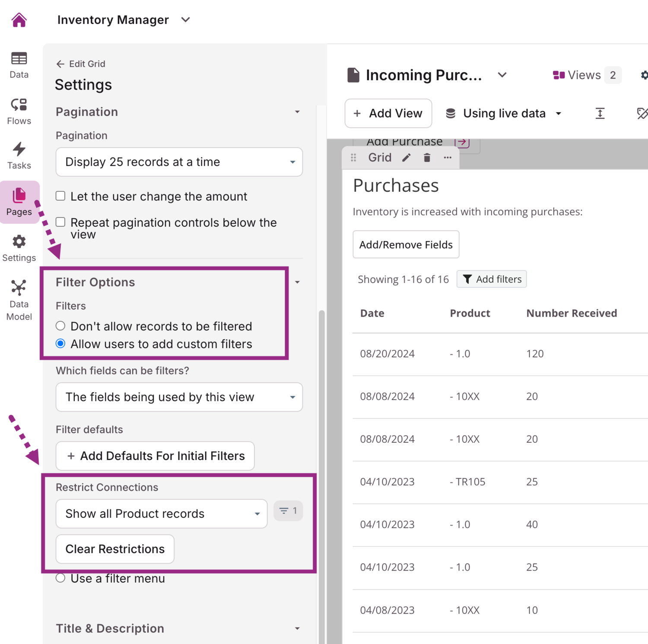Go to Flows in the sidebar
This screenshot has height=644, width=648.
pos(19,111)
